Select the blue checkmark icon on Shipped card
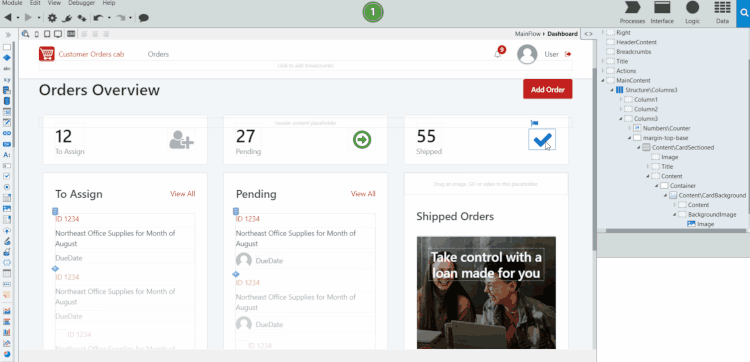750x362 pixels. tap(542, 139)
